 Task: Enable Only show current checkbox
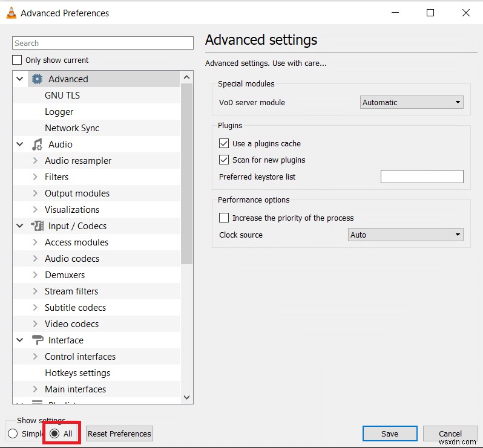tap(17, 60)
